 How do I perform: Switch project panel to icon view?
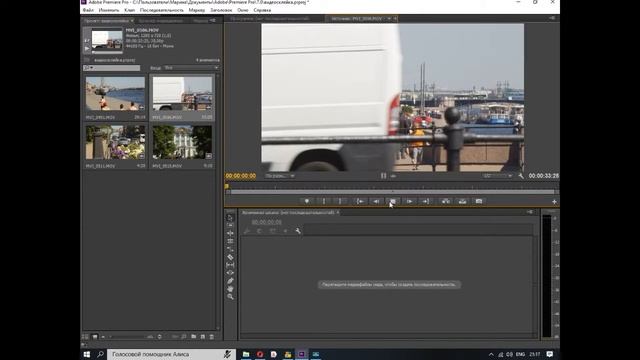point(95,337)
